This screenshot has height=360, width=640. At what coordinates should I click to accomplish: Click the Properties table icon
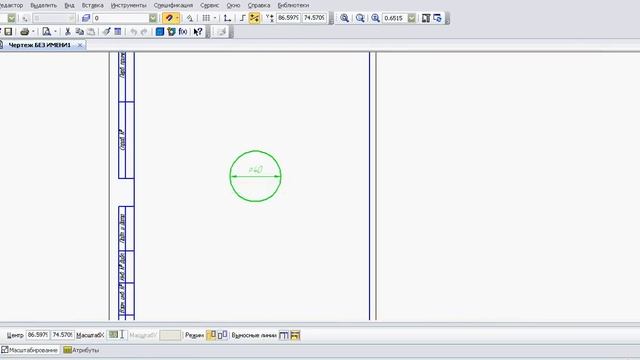point(118,31)
